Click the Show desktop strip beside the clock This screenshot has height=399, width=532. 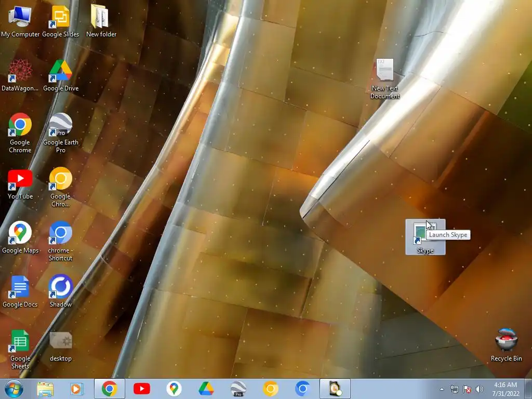[x=528, y=389]
